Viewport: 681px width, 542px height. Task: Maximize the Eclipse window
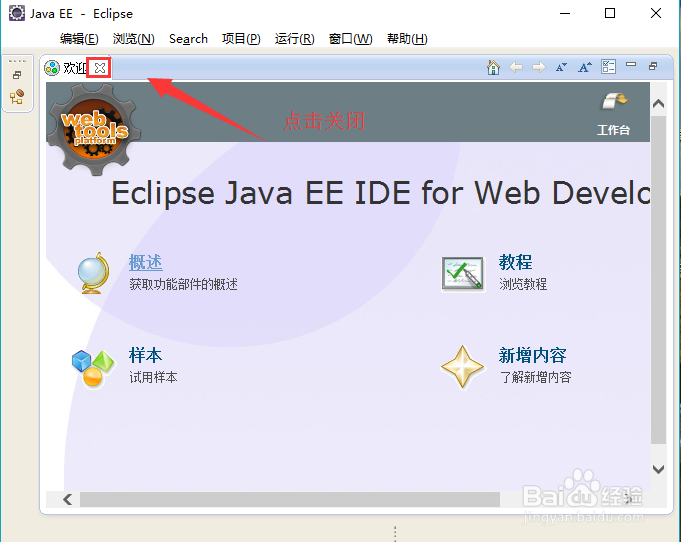(x=610, y=13)
